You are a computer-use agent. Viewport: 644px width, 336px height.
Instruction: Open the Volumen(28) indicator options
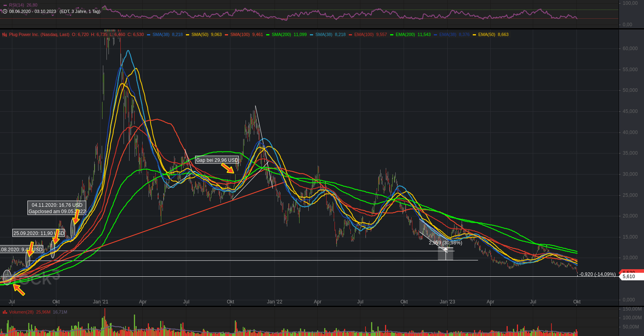point(21,312)
